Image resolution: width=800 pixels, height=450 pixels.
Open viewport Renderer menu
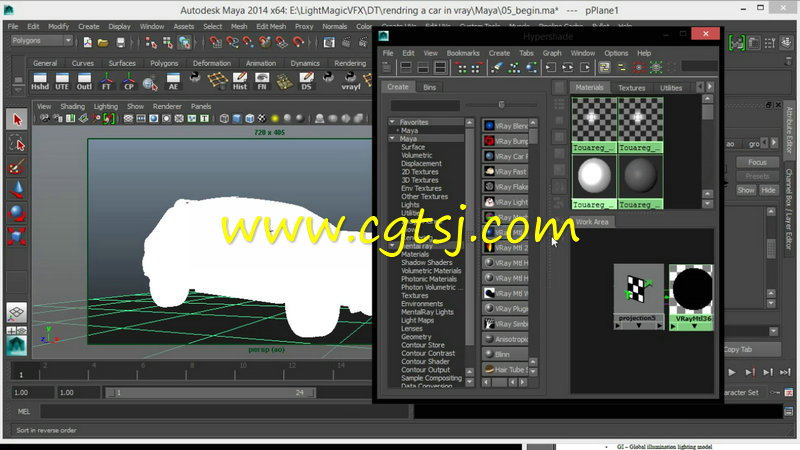click(167, 106)
